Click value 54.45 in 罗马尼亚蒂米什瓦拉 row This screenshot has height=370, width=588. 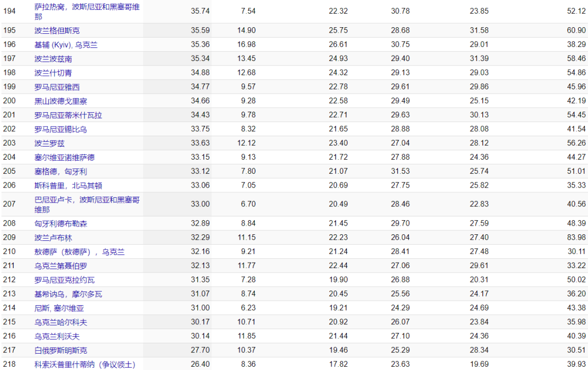[x=577, y=114]
